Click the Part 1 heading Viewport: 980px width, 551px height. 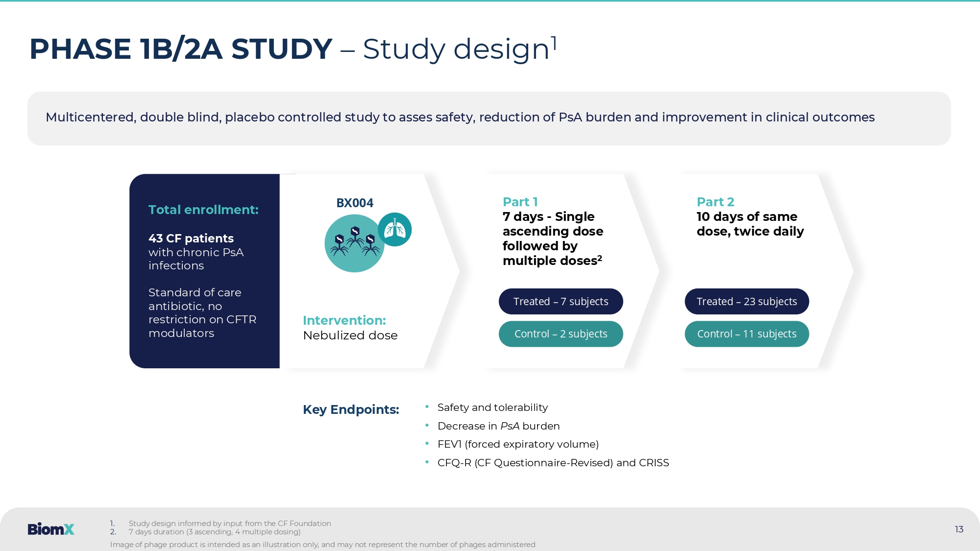(520, 202)
